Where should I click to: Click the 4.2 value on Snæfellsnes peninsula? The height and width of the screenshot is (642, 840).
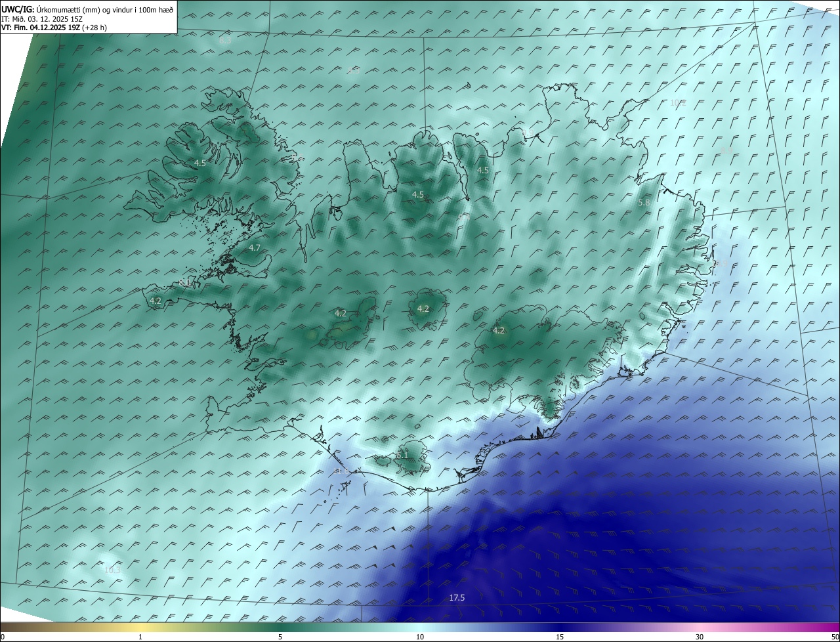point(156,301)
